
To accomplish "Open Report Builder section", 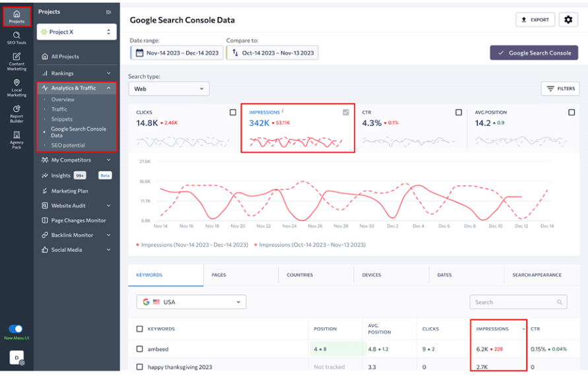I will (x=16, y=114).
